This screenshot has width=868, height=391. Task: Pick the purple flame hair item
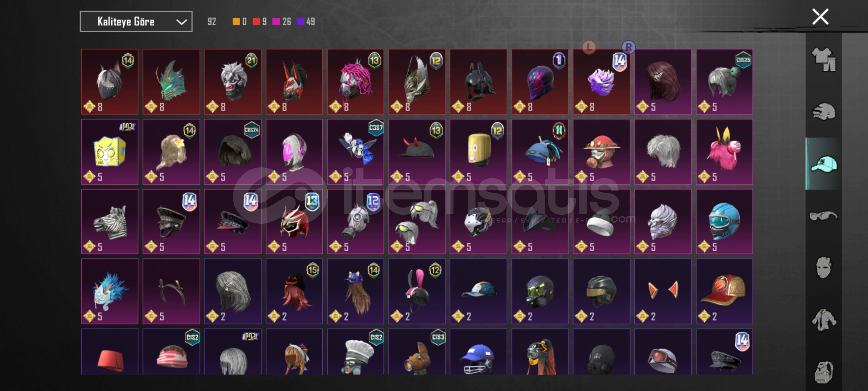click(x=601, y=82)
